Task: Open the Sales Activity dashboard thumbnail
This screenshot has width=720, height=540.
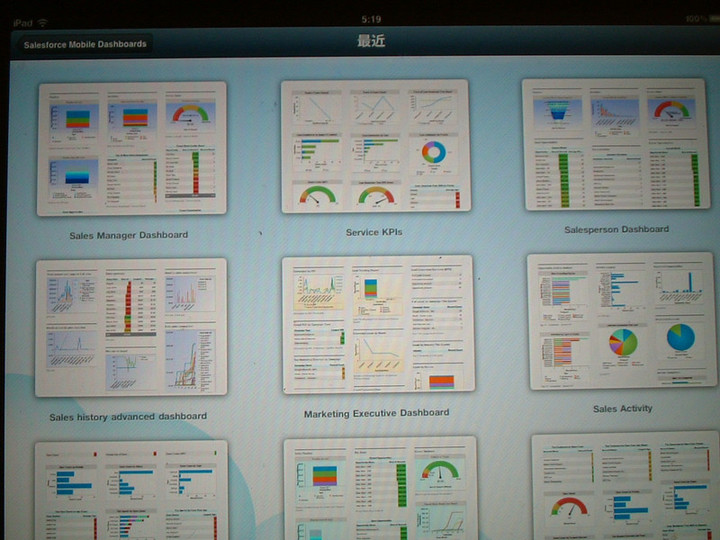Action: click(622, 321)
